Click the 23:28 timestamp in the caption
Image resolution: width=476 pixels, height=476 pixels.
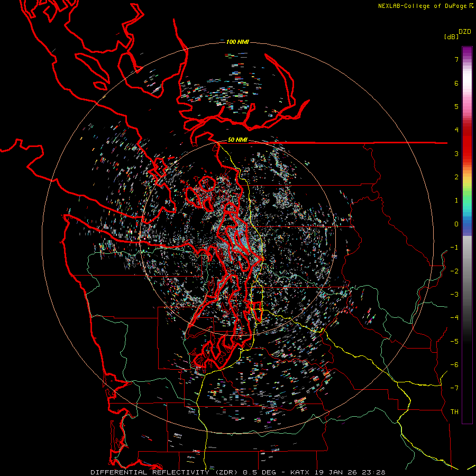pos(374,472)
